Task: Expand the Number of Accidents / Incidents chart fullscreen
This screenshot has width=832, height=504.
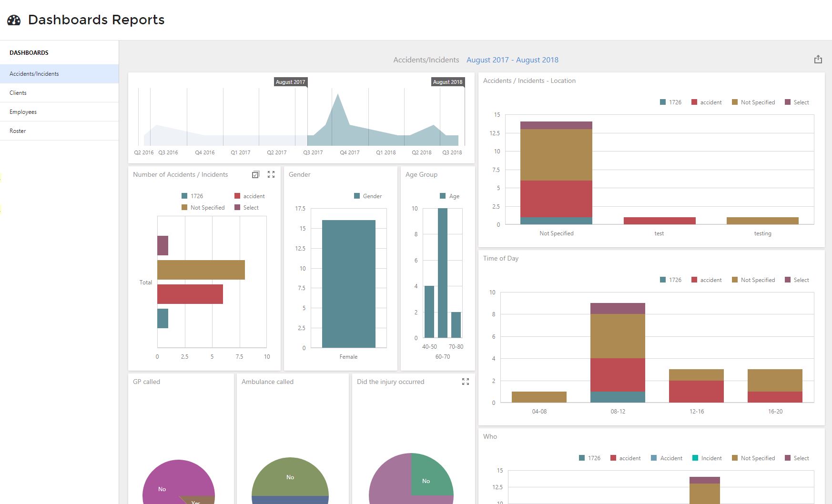Action: (271, 175)
